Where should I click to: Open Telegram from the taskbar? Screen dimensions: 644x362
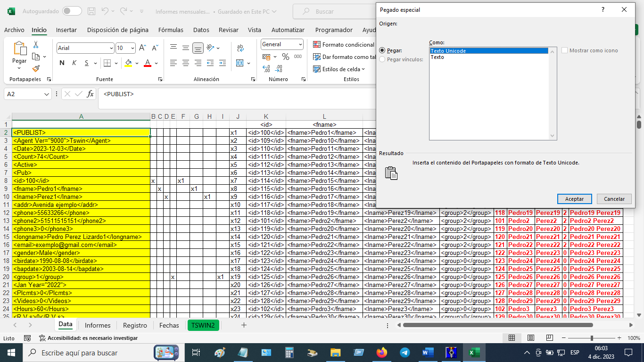405,352
